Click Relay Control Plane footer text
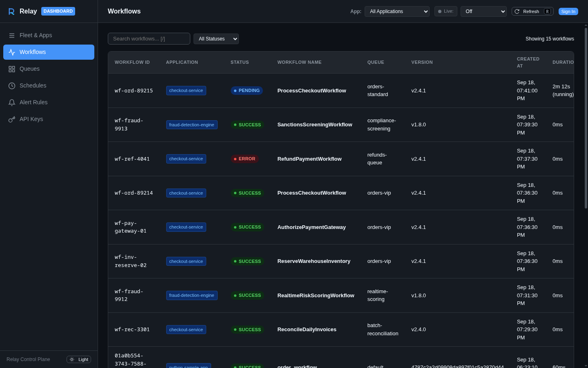This screenshot has height=368, width=588. [x=28, y=359]
